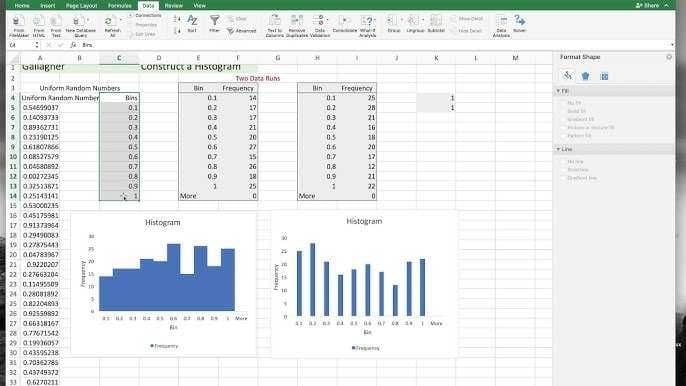This screenshot has width=686, height=386.
Task: Click the From FileMaker icon
Action: 18,21
